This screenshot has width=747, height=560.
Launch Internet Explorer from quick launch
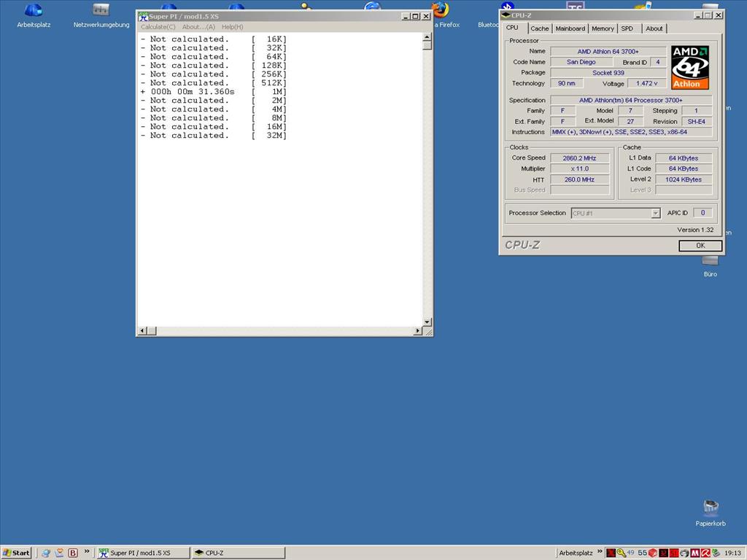[x=46, y=553]
